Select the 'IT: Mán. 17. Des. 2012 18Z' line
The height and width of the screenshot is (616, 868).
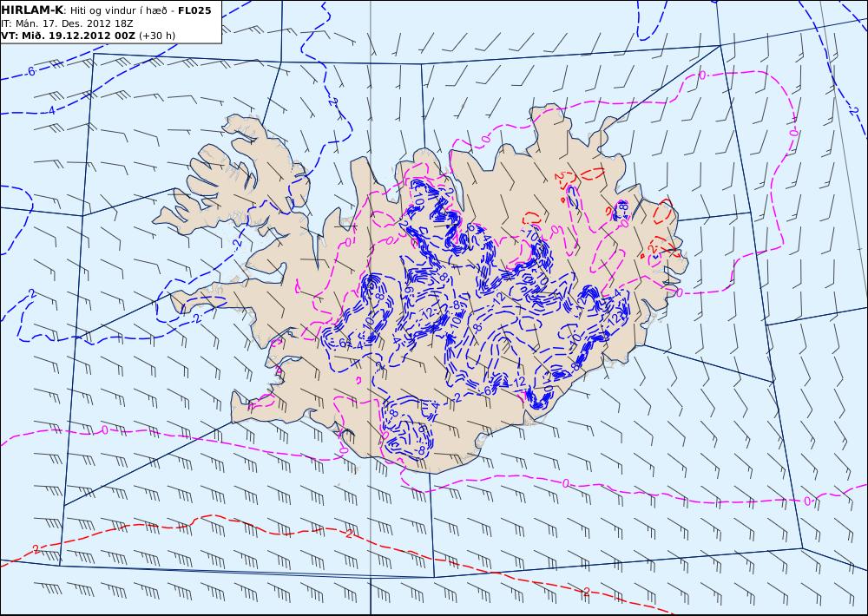67,23
